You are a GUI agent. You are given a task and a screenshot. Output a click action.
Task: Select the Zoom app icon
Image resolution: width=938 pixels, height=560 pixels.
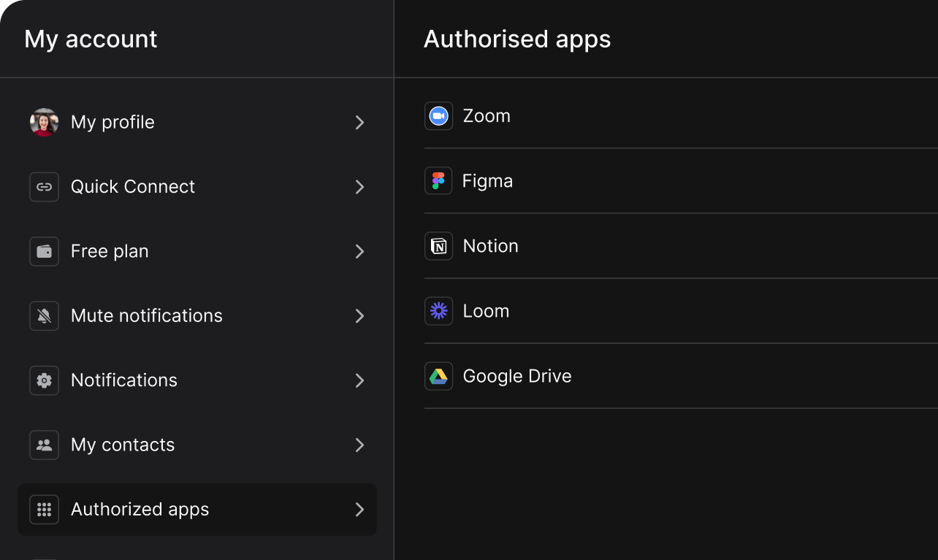tap(438, 116)
